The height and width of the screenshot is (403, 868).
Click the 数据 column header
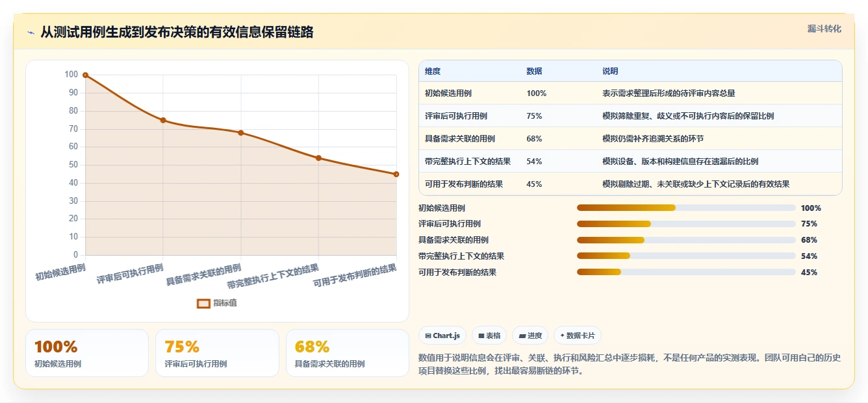pyautogui.click(x=534, y=71)
